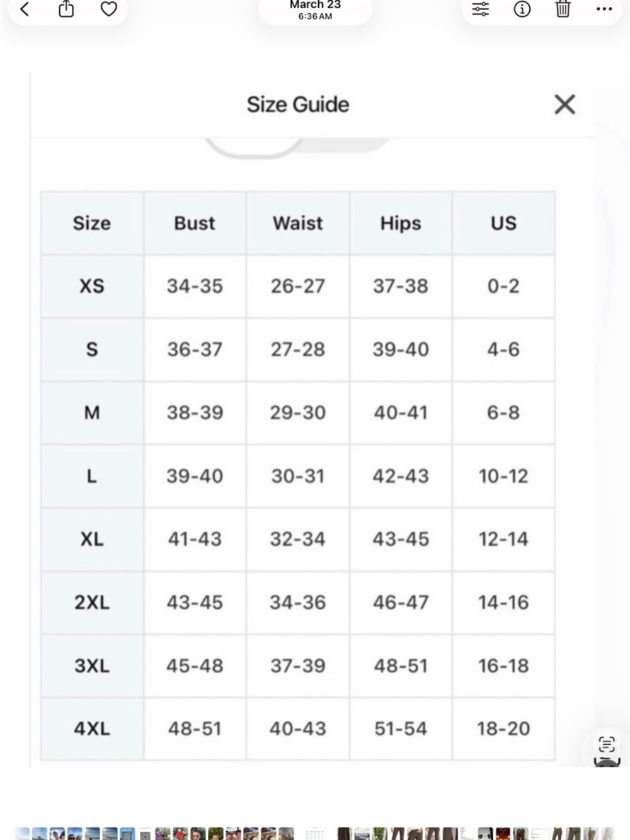Select the 4XL size row label
Screen dimensions: 630x840
pos(92,728)
